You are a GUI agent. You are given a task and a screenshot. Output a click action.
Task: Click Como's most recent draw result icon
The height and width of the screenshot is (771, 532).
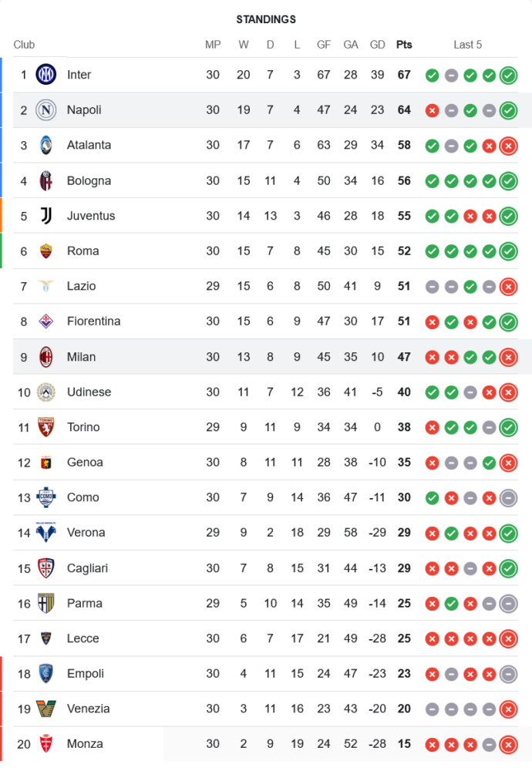tap(508, 498)
